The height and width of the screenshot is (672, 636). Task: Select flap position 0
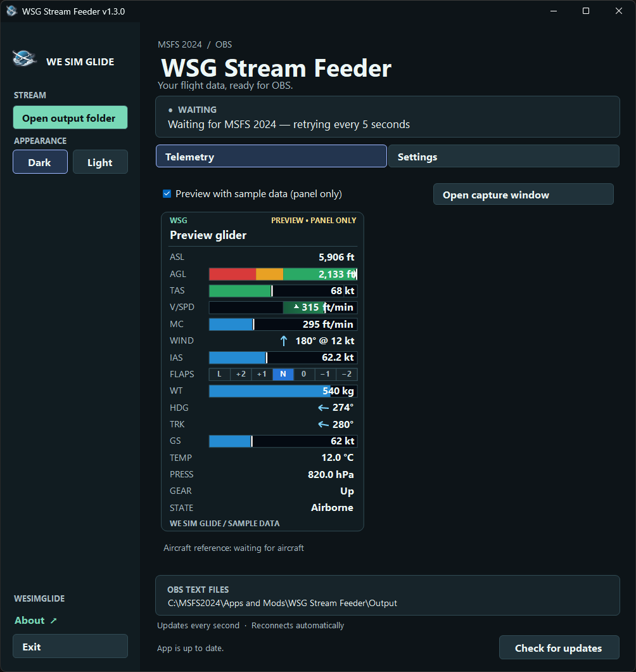tap(304, 374)
